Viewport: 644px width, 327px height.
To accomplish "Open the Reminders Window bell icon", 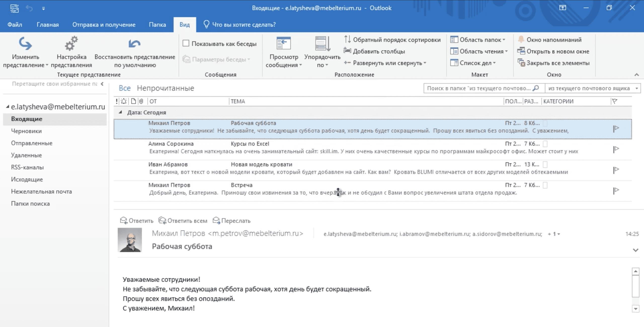I will [521, 40].
